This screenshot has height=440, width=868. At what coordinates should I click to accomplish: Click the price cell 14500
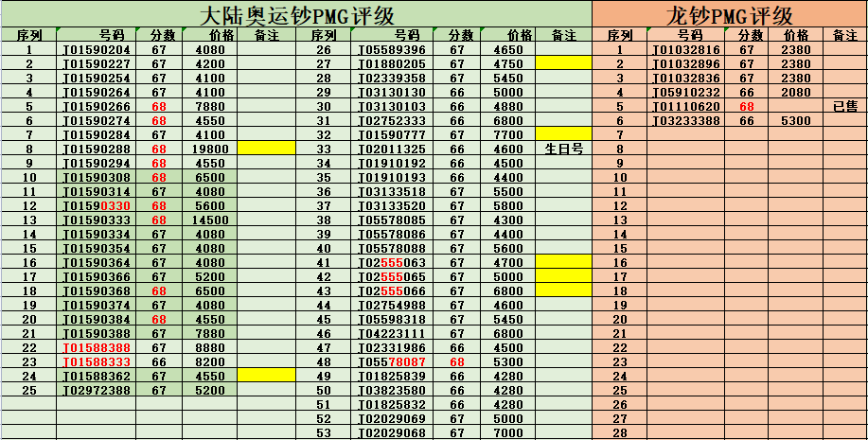210,220
